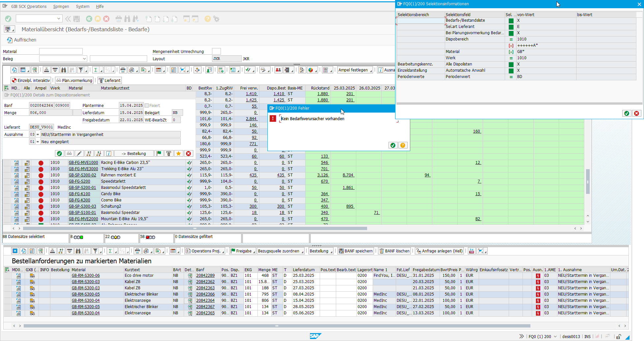Click into the Material input field
The width and height of the screenshot is (644, 341).
point(61,51)
